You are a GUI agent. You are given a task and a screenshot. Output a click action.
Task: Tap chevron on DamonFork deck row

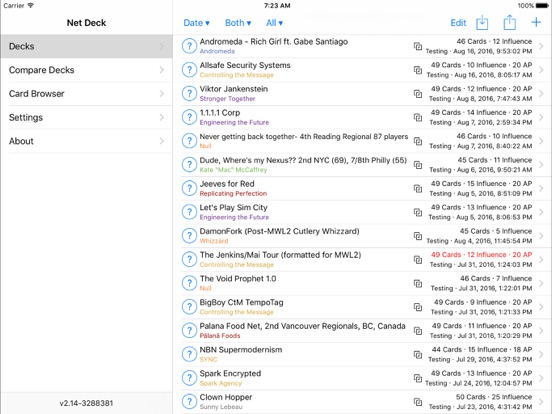coord(541,236)
